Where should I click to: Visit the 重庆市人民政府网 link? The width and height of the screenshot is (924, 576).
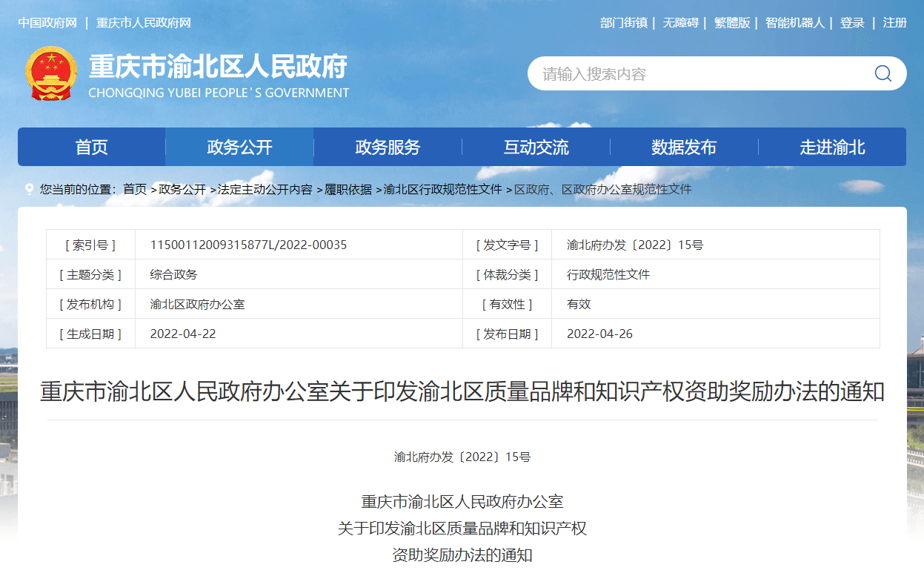point(144,23)
